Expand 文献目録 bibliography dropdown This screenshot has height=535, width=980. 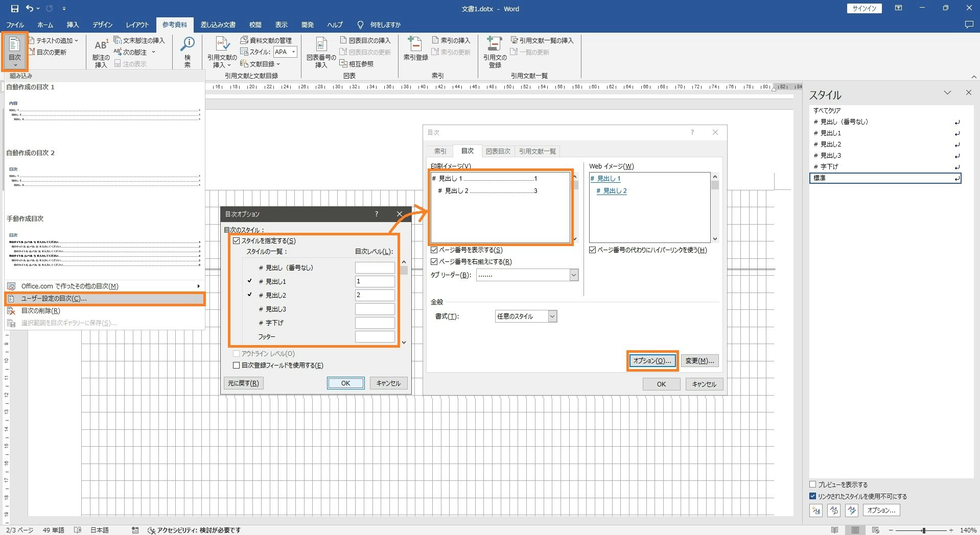coord(278,64)
